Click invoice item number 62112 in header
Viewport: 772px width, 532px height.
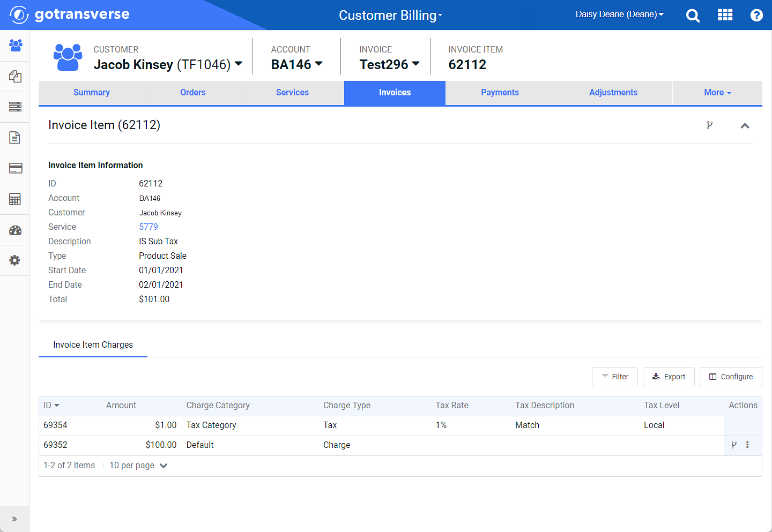click(467, 65)
